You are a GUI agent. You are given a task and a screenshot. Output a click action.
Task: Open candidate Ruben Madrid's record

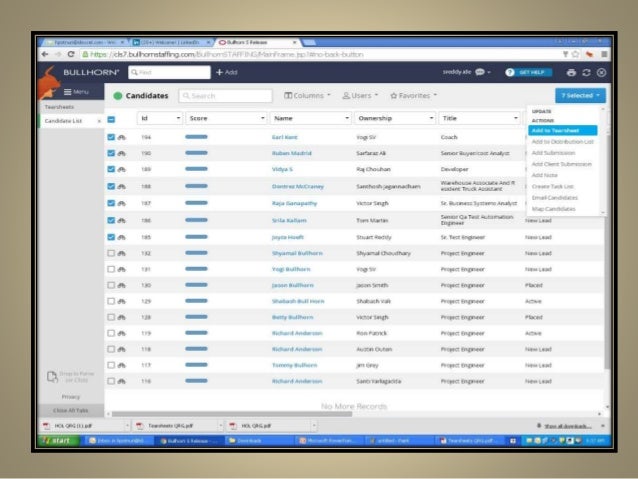[292, 153]
